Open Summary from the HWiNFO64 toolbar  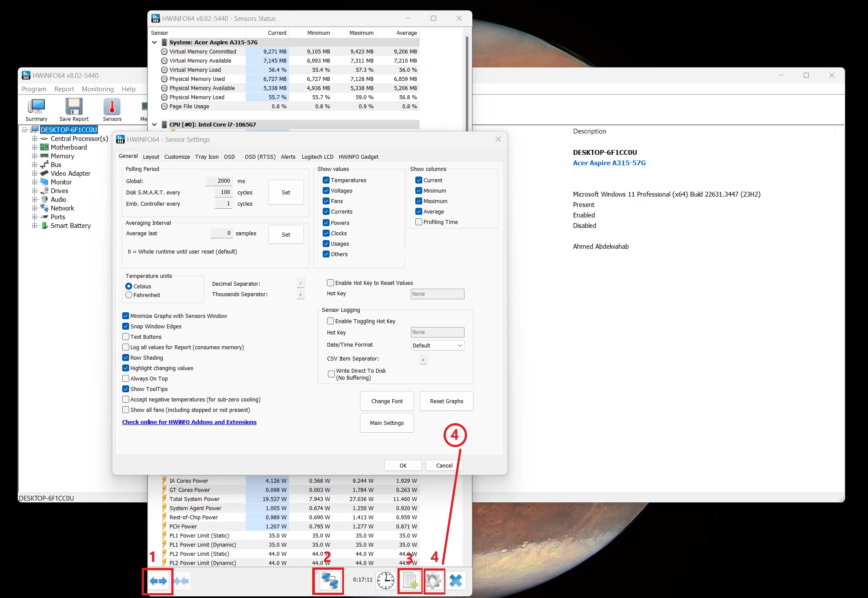(x=37, y=110)
